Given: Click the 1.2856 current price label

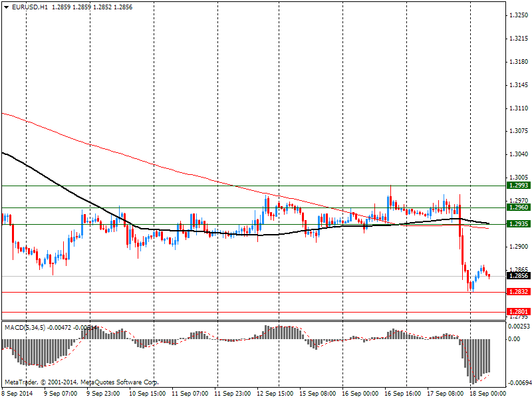Looking at the screenshot, I should point(518,276).
